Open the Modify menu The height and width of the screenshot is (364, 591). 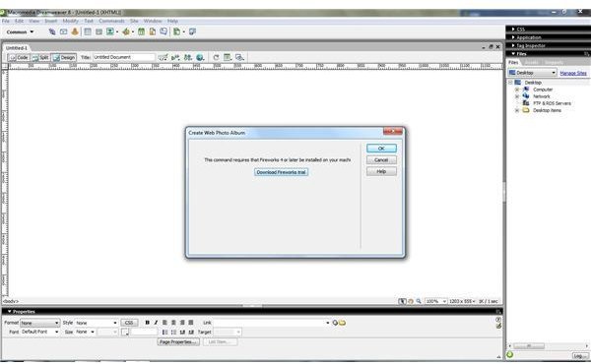pyautogui.click(x=70, y=21)
